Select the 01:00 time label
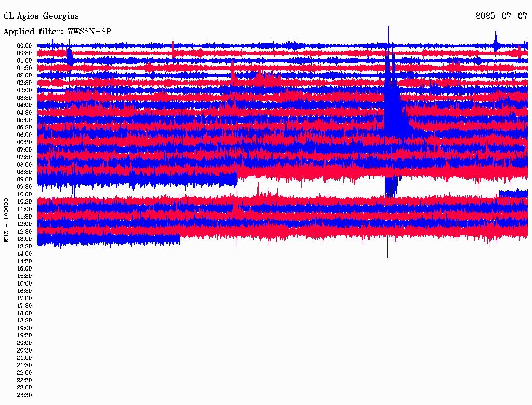Image resolution: width=532 pixels, height=405 pixels. tap(24, 60)
